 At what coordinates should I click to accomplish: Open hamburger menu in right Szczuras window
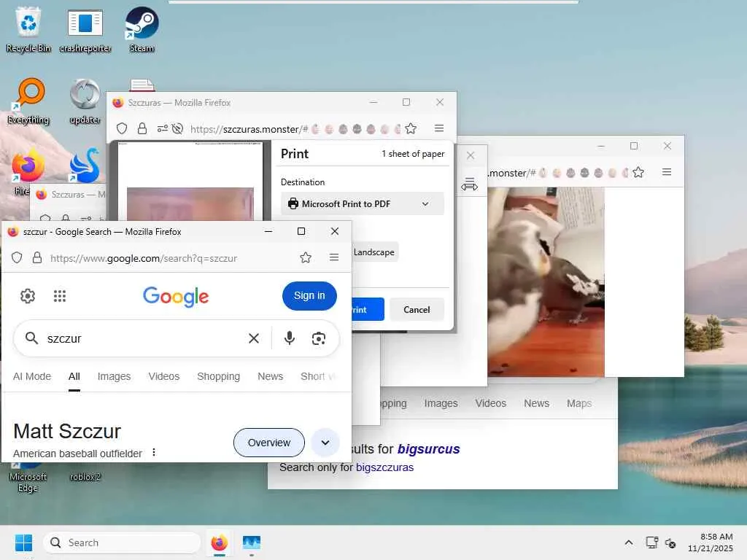pyautogui.click(x=667, y=172)
